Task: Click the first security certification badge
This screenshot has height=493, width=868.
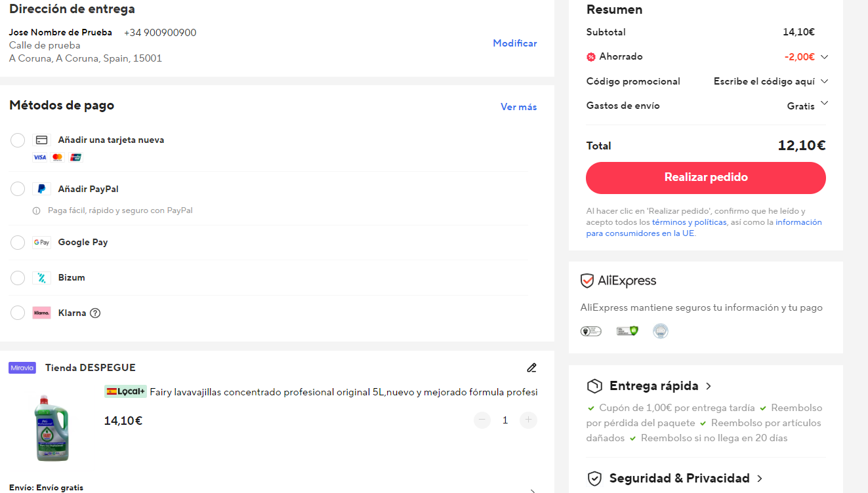Action: (591, 331)
